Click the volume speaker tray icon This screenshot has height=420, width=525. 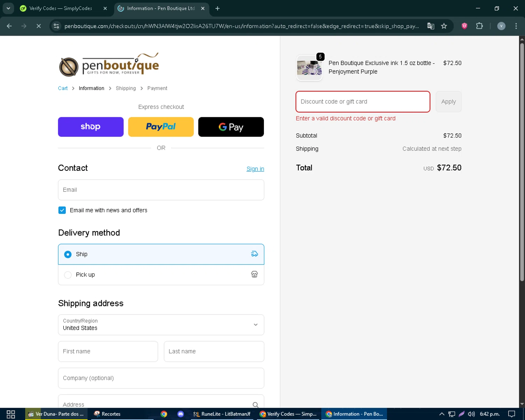471,414
